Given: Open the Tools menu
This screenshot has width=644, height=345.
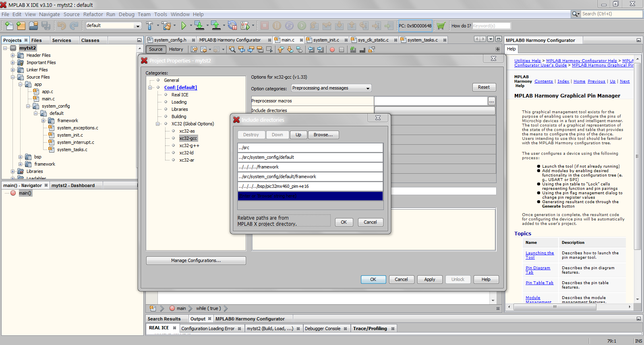Looking at the screenshot, I should point(160,14).
